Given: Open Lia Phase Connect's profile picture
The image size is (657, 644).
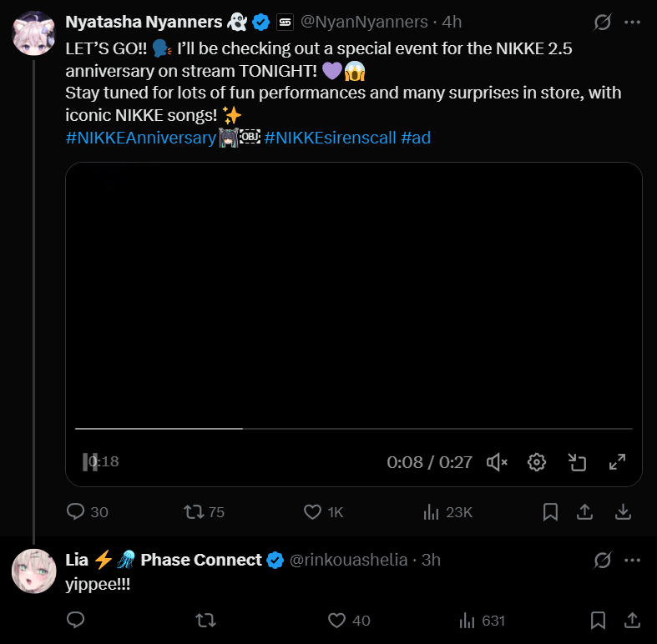Looking at the screenshot, I should point(34,571).
